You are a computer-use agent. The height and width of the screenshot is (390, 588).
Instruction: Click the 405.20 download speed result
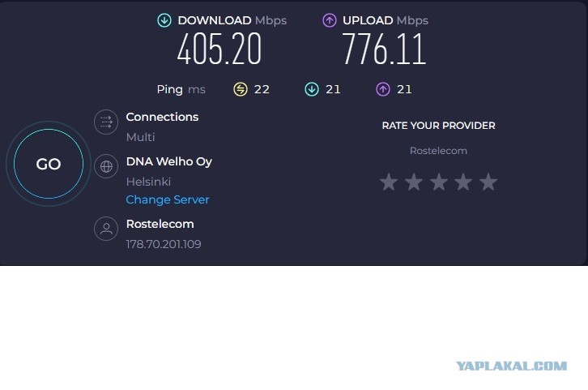click(219, 49)
